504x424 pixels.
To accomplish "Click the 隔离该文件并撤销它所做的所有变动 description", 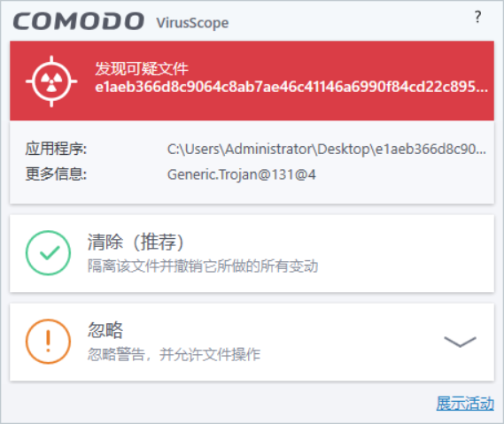I will (x=203, y=266).
